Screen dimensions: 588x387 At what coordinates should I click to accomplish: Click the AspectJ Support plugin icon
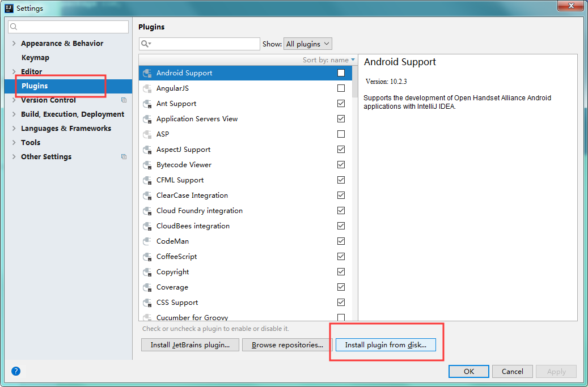coord(147,150)
